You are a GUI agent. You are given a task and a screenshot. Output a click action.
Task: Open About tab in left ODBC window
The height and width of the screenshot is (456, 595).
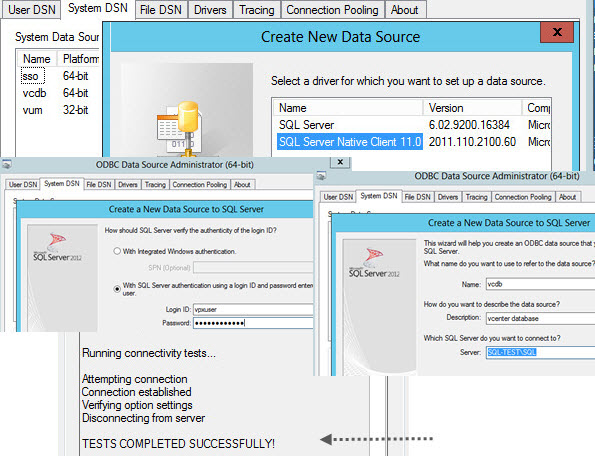point(242,184)
